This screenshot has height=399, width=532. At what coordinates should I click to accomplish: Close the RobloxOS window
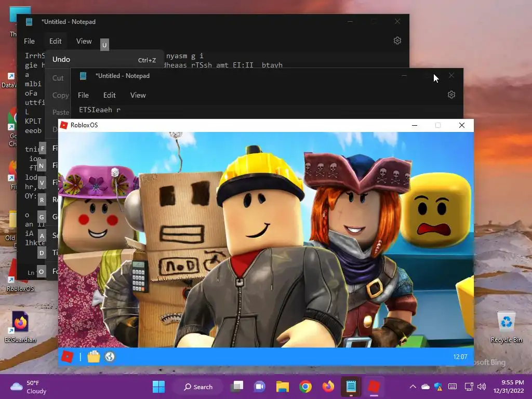[x=462, y=125]
